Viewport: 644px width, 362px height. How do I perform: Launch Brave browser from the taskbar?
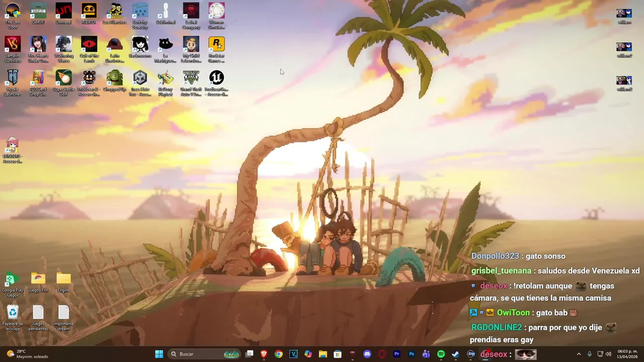click(264, 354)
